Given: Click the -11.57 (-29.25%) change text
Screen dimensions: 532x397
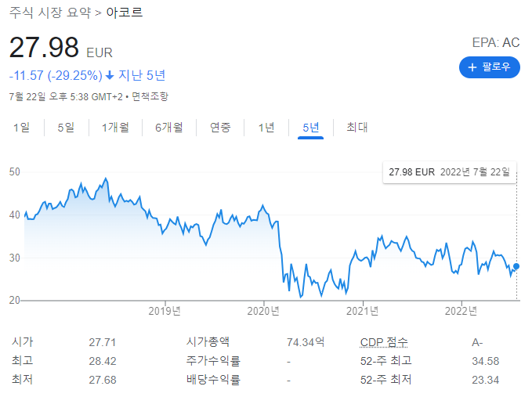Looking at the screenshot, I should click(x=56, y=75).
